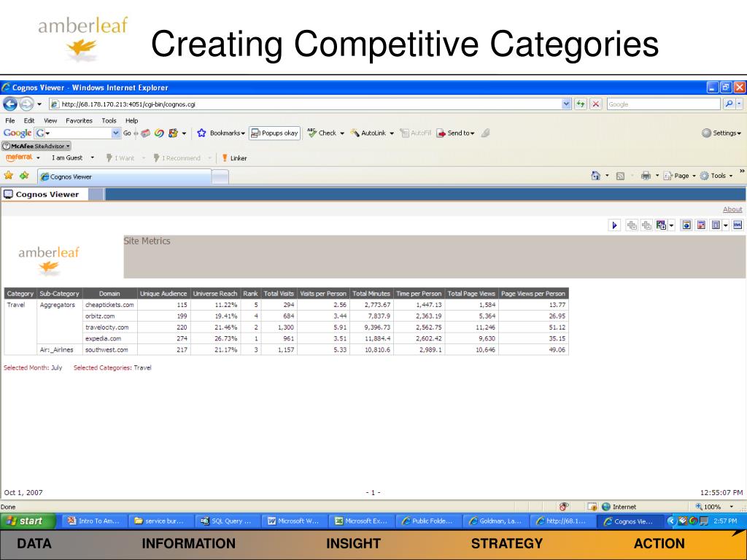Click the address bar URL field
The width and height of the screenshot is (747, 560).
305,104
